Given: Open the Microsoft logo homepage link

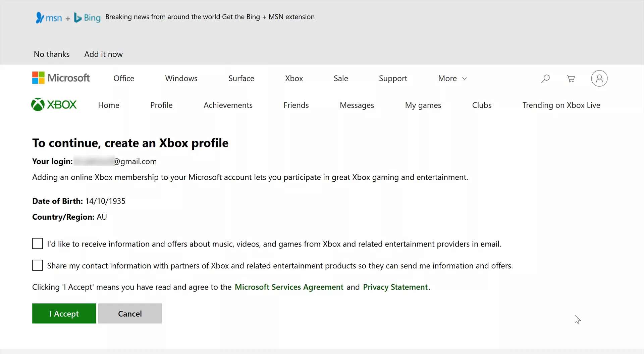Looking at the screenshot, I should [61, 78].
